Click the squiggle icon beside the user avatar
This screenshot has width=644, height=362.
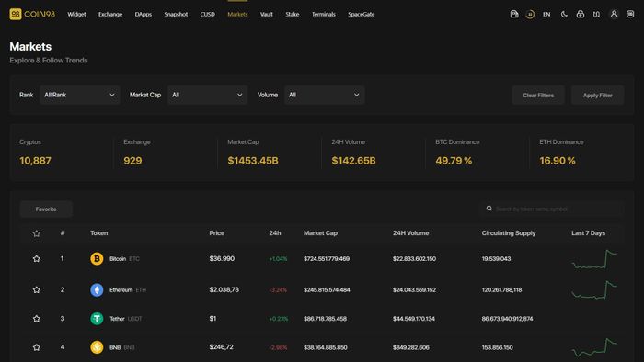click(596, 15)
